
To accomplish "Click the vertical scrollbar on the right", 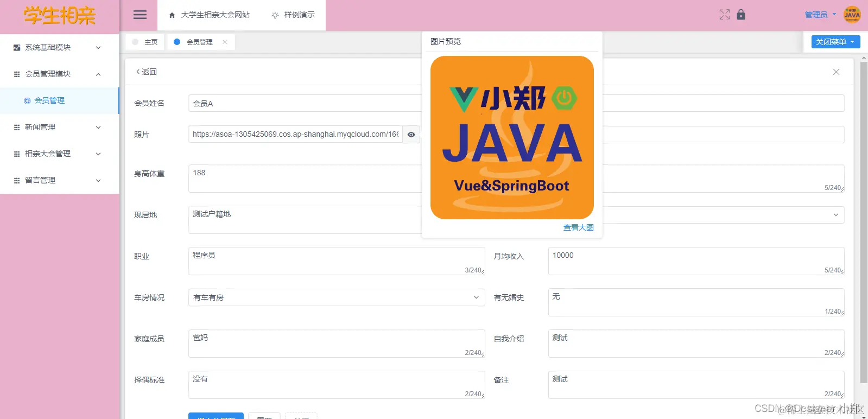I will click(x=864, y=223).
